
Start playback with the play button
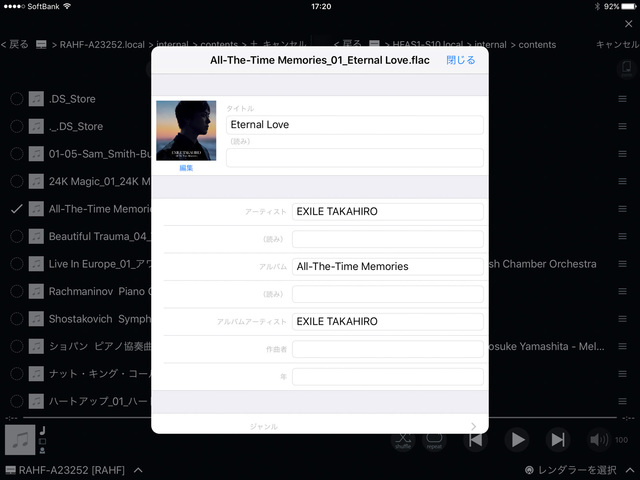(x=518, y=440)
